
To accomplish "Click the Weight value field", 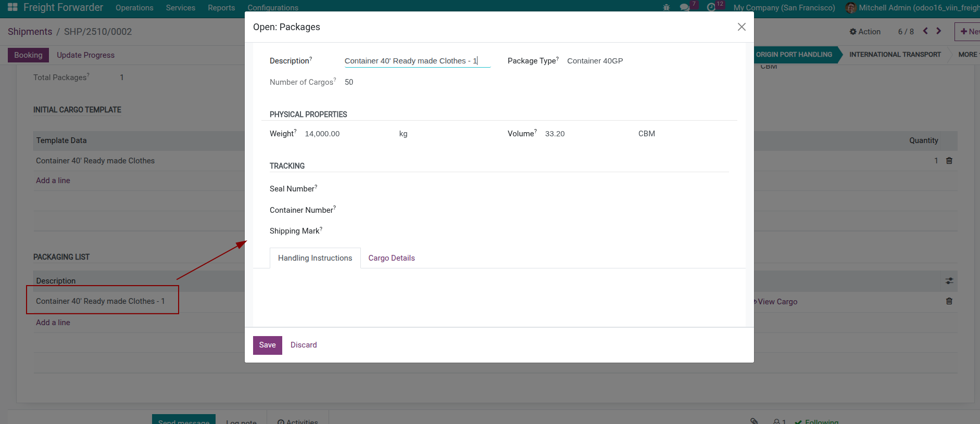I will (344, 134).
